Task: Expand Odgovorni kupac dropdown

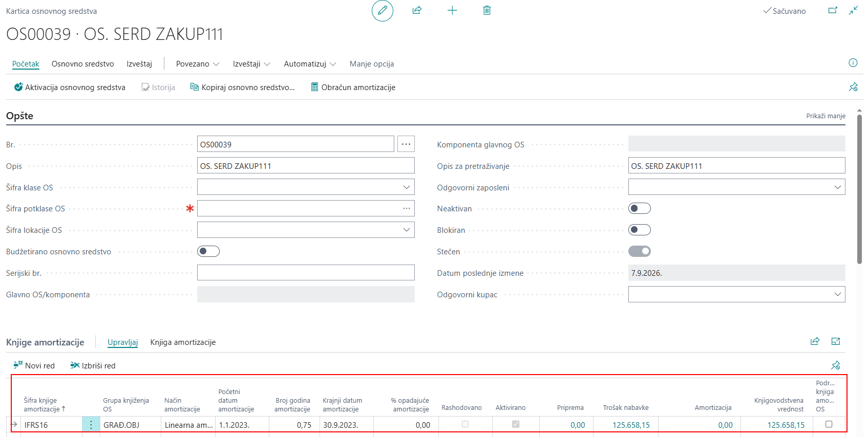Action: tap(838, 294)
